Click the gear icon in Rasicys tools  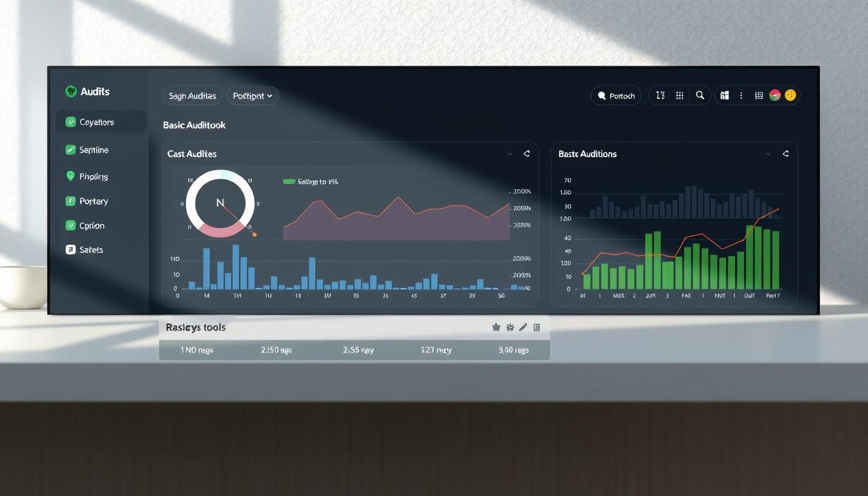[x=510, y=327]
